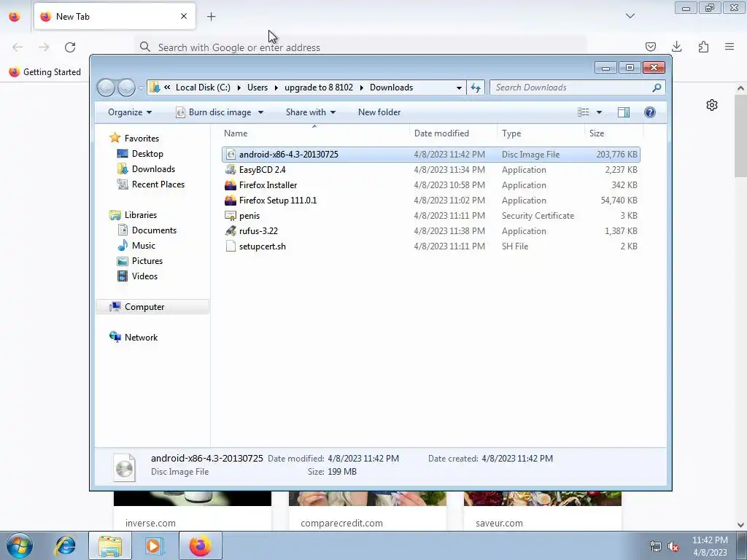Image resolution: width=747 pixels, height=560 pixels.
Task: Refresh the Downloads folder address bar
Action: click(476, 87)
